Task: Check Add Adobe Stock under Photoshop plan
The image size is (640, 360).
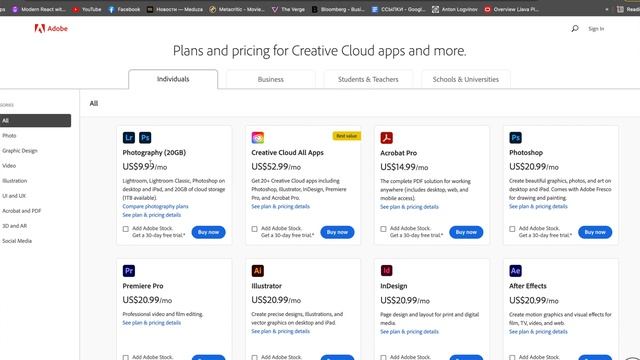Action: (x=512, y=229)
